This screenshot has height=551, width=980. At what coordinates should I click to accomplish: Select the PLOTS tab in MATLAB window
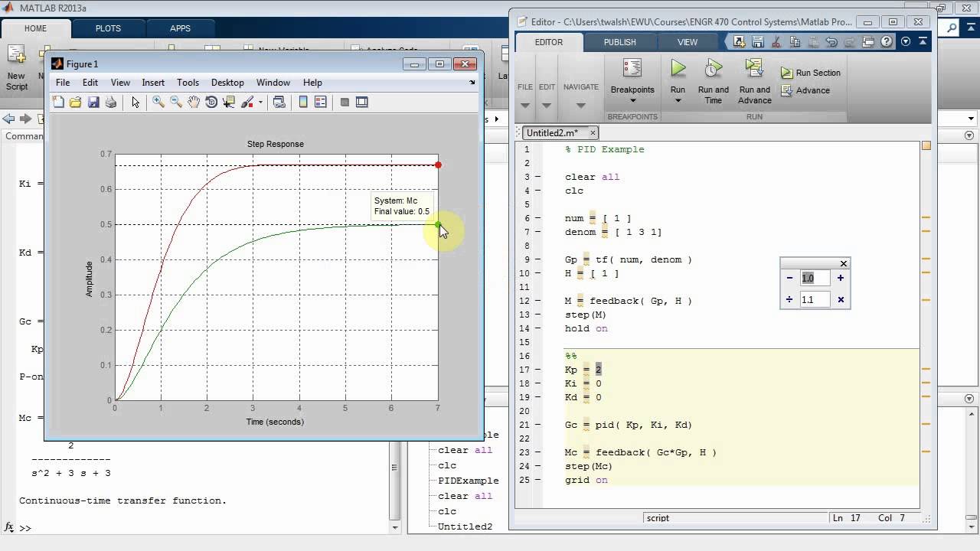tap(108, 28)
